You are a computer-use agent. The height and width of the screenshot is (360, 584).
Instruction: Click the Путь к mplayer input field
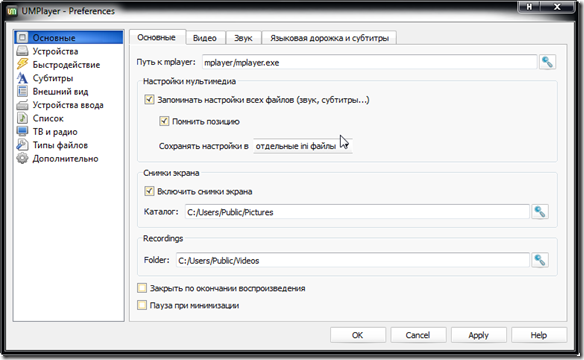coord(369,62)
